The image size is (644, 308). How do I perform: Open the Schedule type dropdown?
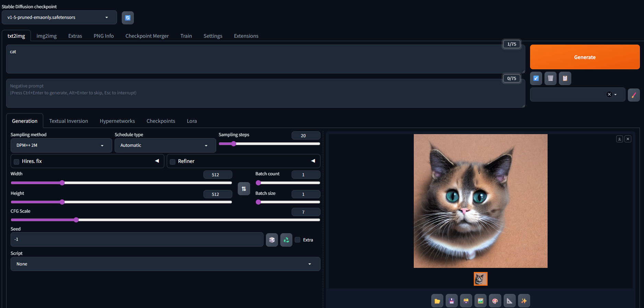[x=165, y=145]
